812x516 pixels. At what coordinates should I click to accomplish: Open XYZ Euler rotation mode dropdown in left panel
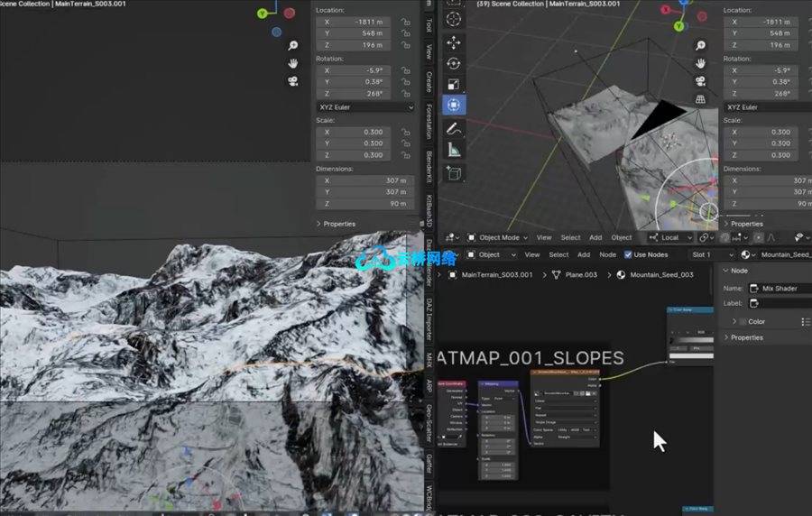364,106
